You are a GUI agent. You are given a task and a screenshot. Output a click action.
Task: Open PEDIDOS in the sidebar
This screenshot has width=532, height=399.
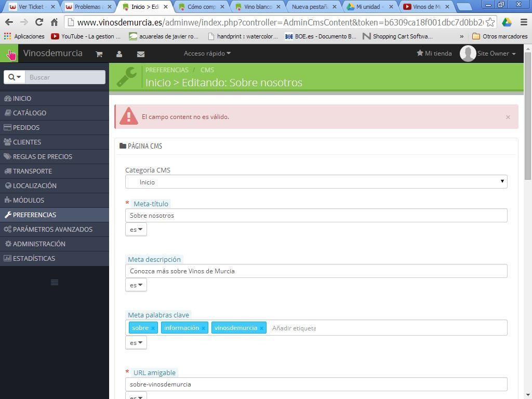tap(54, 128)
